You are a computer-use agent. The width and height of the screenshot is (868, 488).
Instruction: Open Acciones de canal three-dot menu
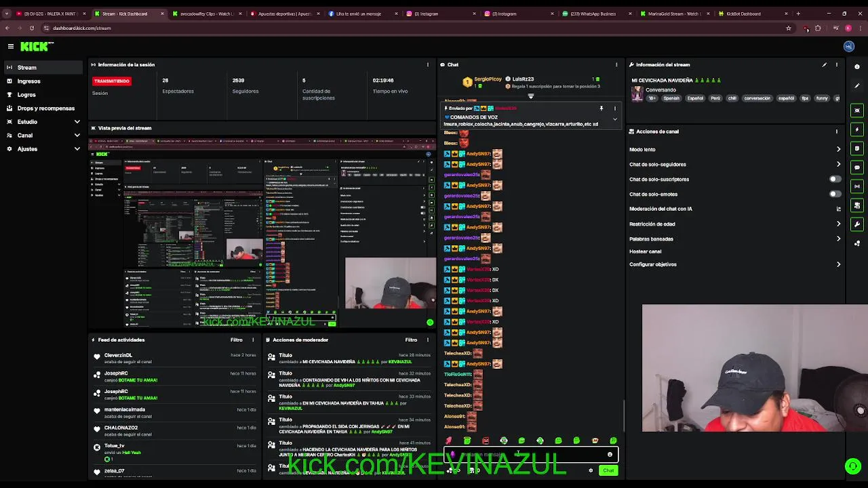click(x=837, y=131)
